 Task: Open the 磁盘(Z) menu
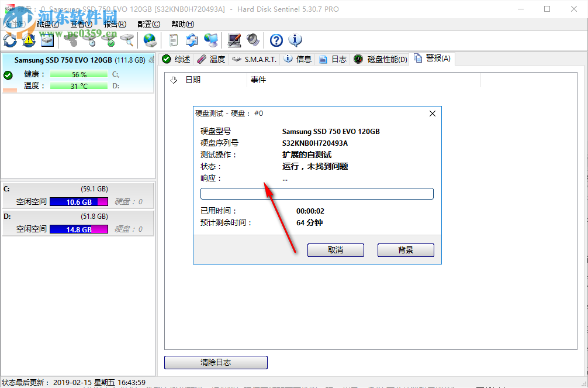pyautogui.click(x=47, y=24)
